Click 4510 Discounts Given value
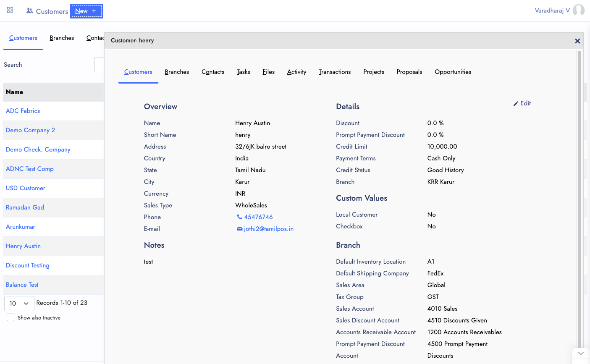Image resolution: width=590 pixels, height=364 pixels. [x=457, y=320]
